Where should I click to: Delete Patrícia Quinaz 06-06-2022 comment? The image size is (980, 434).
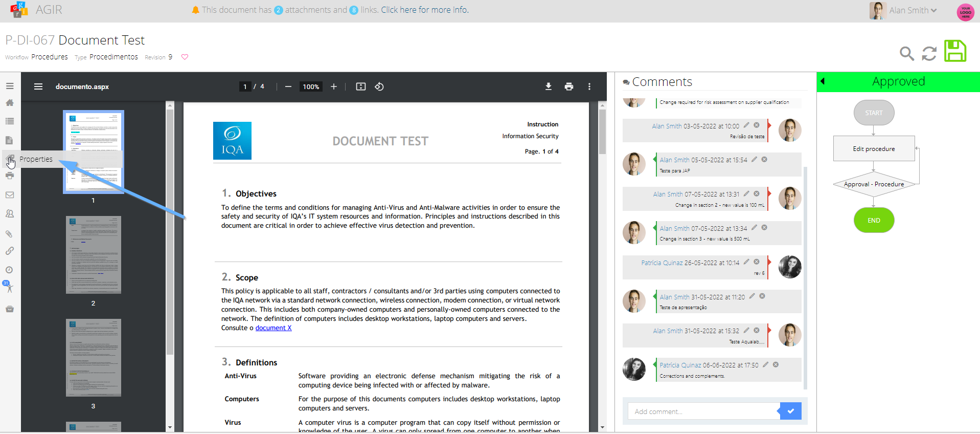coord(776,365)
